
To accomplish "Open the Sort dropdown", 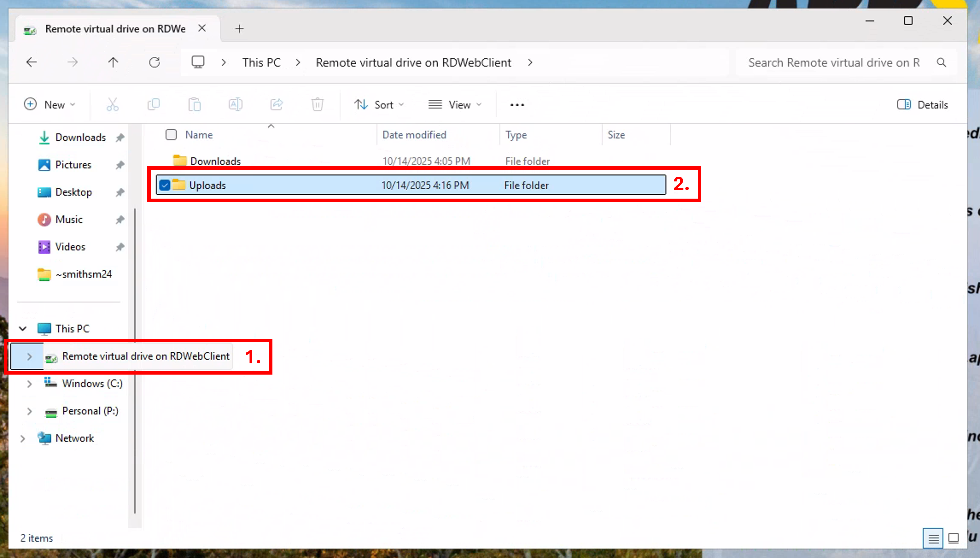I will click(x=379, y=105).
